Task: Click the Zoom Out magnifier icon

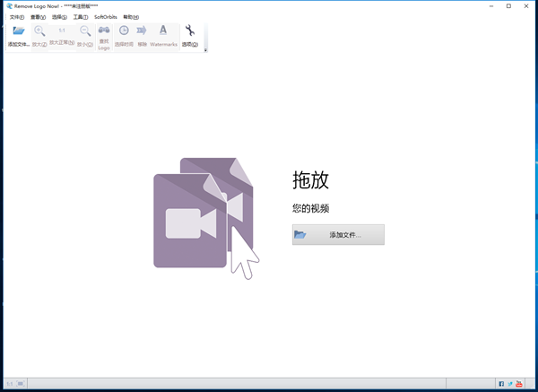Action: point(85,30)
